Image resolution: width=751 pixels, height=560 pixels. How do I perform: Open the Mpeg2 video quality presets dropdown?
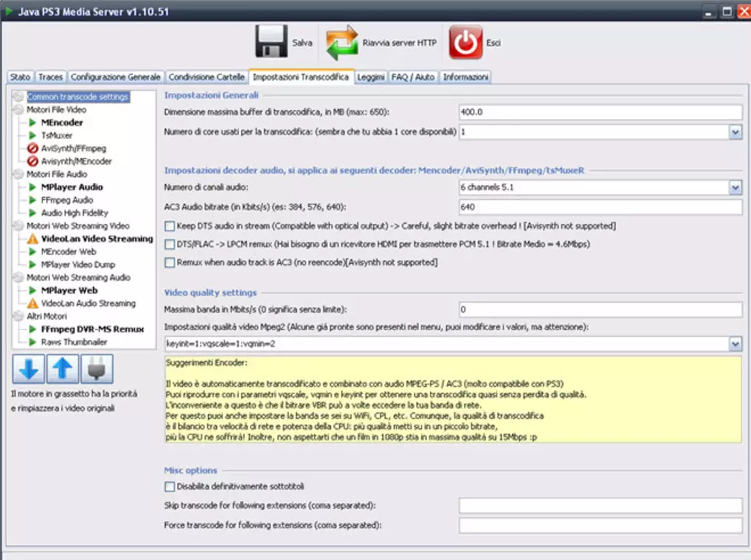click(735, 343)
